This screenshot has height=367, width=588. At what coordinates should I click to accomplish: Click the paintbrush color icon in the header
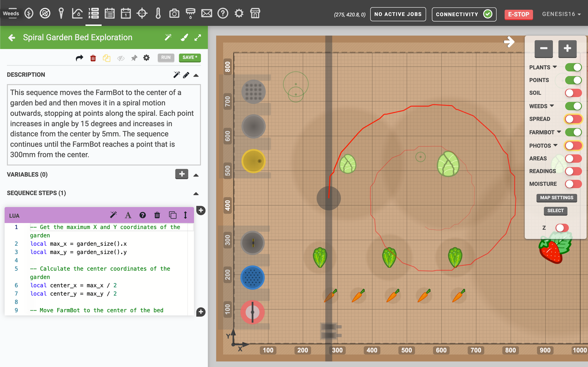(184, 38)
